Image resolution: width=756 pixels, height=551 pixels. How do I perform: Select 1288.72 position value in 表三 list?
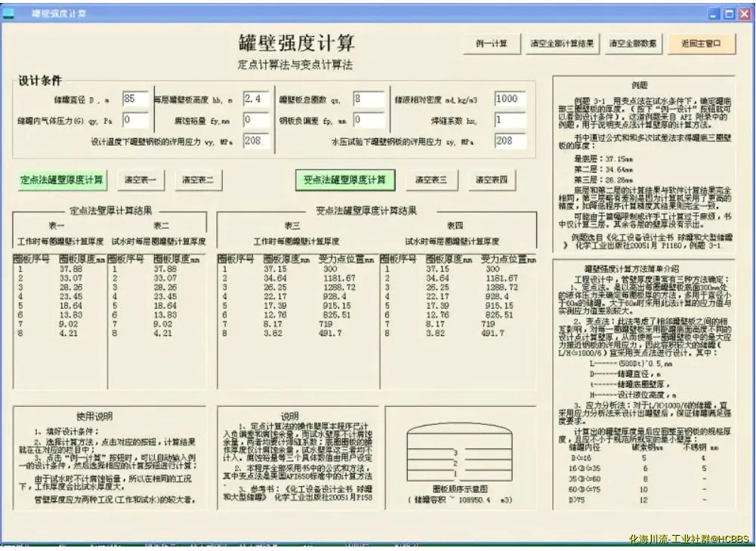click(x=339, y=288)
